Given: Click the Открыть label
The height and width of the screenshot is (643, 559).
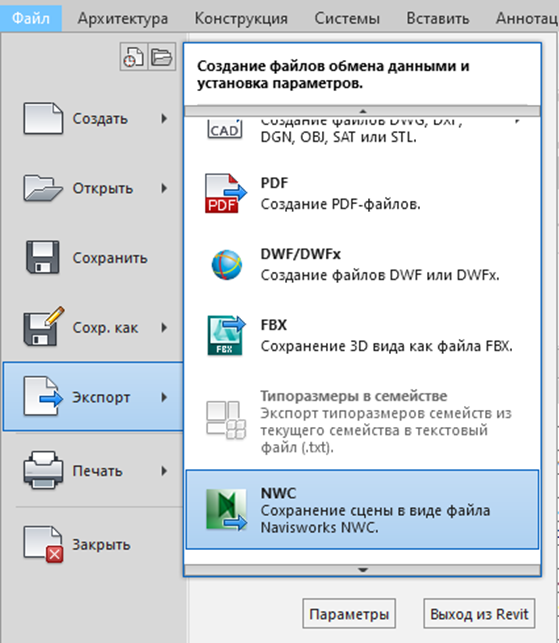Looking at the screenshot, I should (103, 188).
